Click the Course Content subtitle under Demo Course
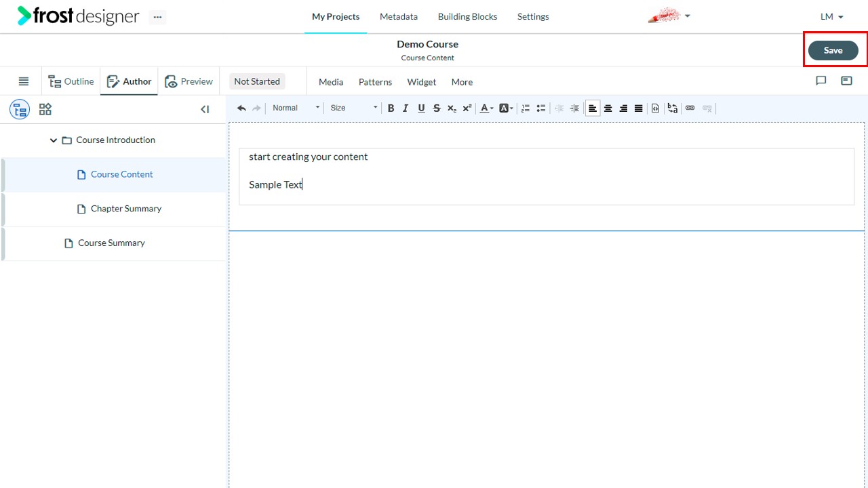This screenshot has height=488, width=868. 428,58
